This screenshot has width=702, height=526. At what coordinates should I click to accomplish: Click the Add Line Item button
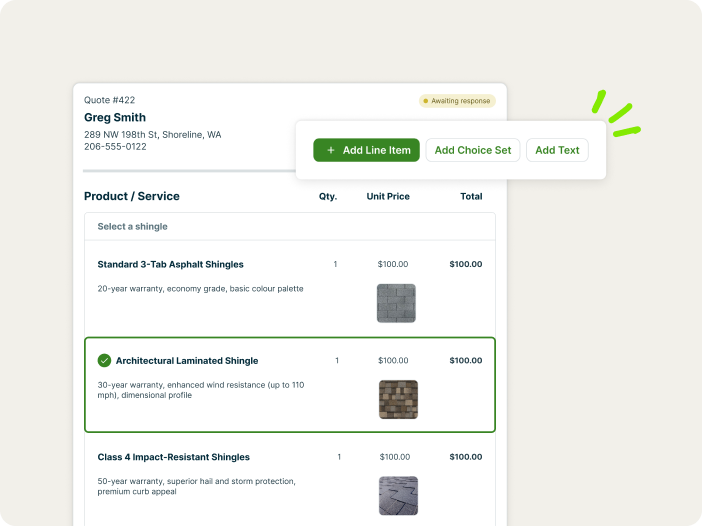pos(366,150)
